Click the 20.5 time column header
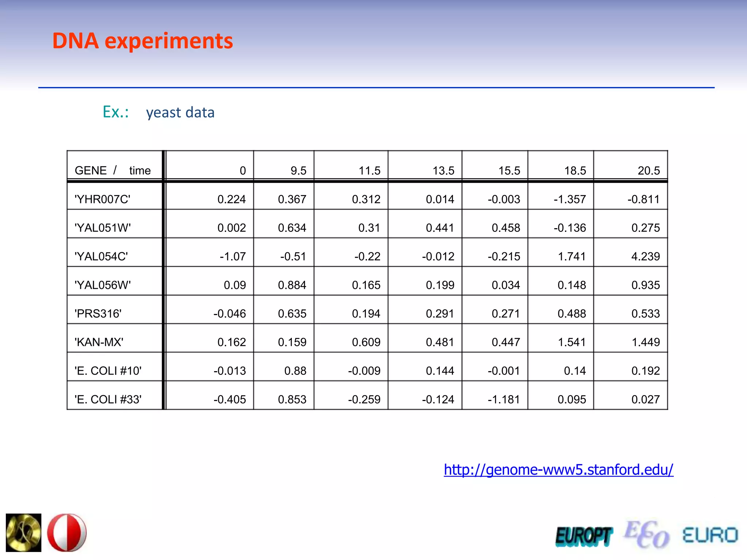 (649, 171)
